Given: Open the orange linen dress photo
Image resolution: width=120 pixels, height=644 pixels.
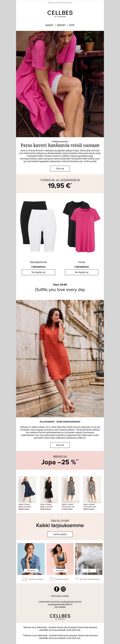Looking at the screenshot, I should click(60, 358).
